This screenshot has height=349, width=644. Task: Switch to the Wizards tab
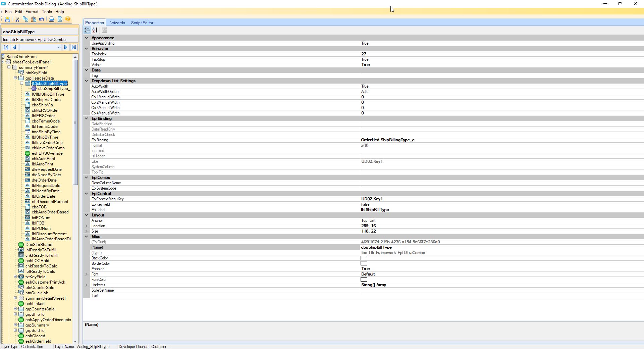(117, 22)
